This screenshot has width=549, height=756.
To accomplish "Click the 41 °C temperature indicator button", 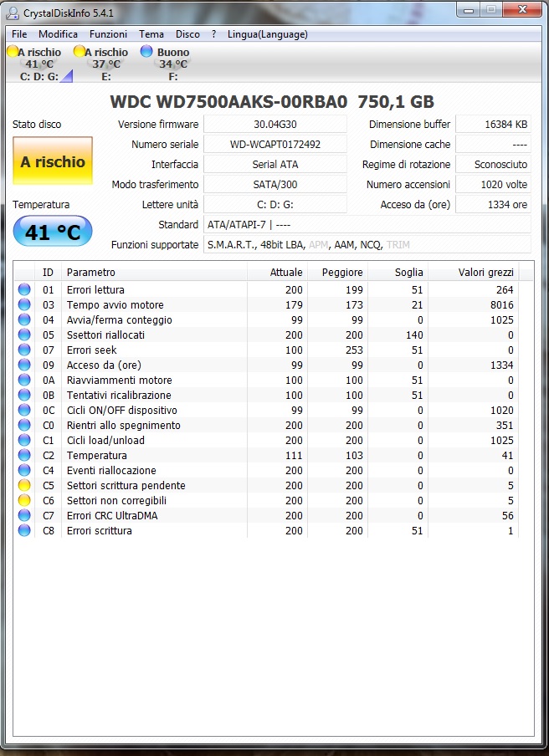I will pos(53,232).
